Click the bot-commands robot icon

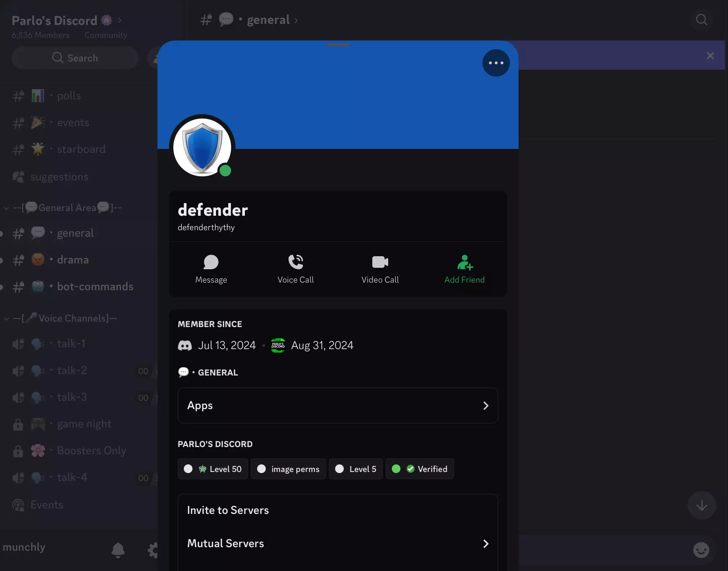38,286
